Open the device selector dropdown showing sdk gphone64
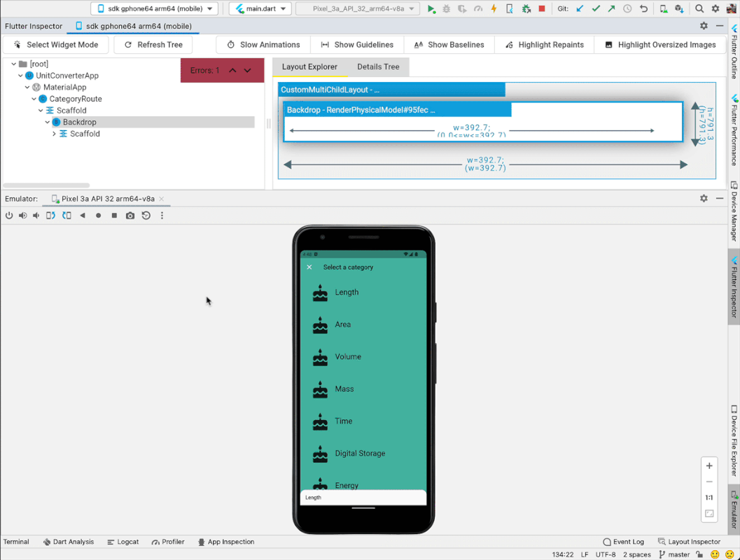Screen dimensions: 740x560 (153, 8)
